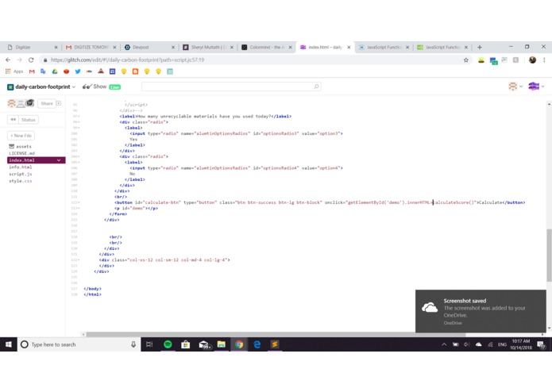Screen dimensions: 552x392
Task: Open the Chrome profile avatar
Action: click(x=532, y=60)
